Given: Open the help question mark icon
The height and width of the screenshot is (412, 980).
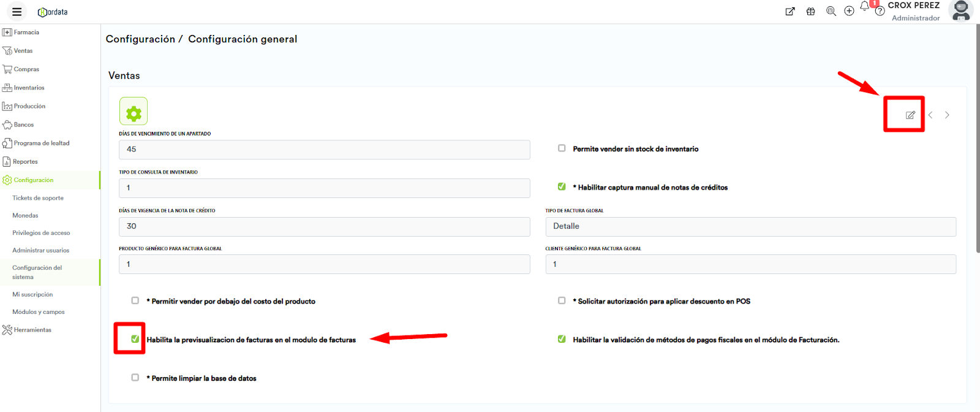Looking at the screenshot, I should click(880, 12).
